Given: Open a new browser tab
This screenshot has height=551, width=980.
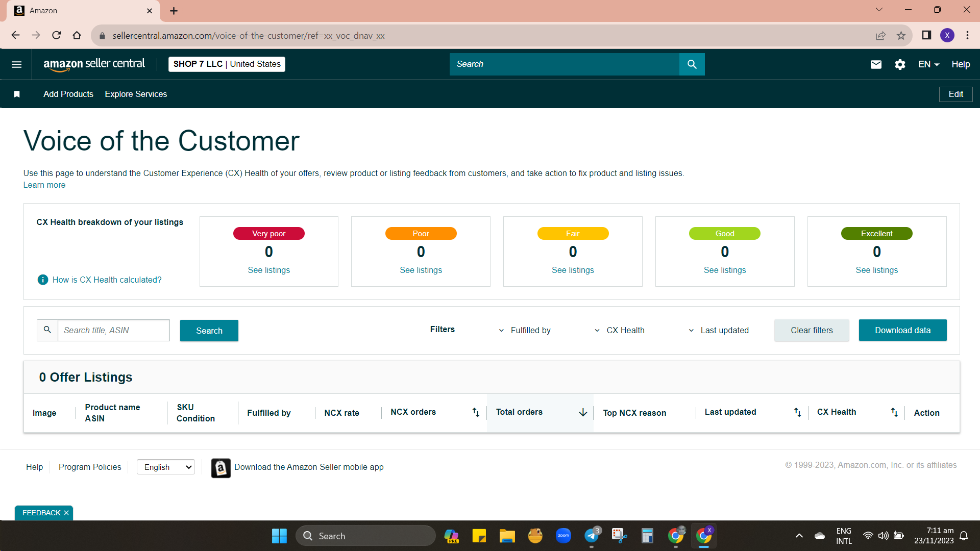Looking at the screenshot, I should coord(174,11).
